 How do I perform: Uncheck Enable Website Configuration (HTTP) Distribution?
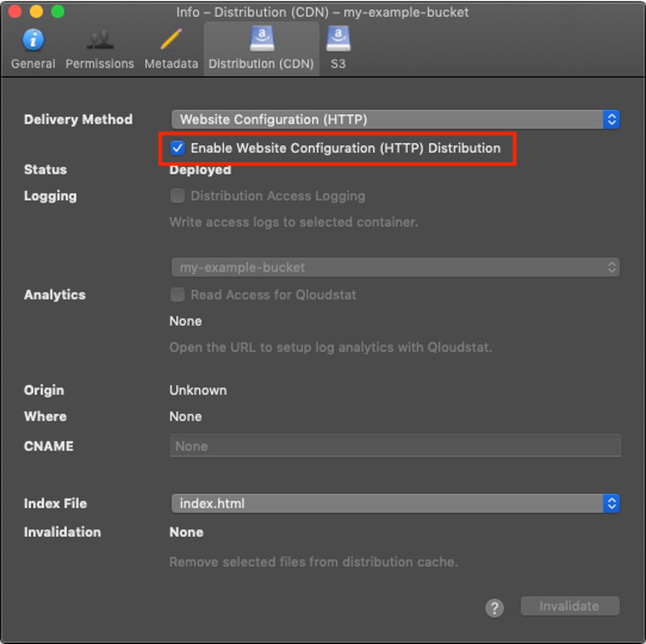[177, 148]
